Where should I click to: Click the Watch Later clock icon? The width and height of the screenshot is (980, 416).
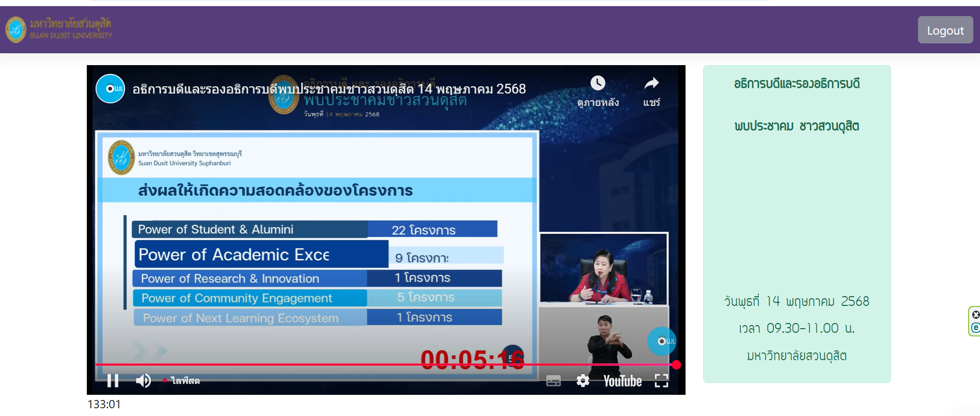[x=598, y=84]
